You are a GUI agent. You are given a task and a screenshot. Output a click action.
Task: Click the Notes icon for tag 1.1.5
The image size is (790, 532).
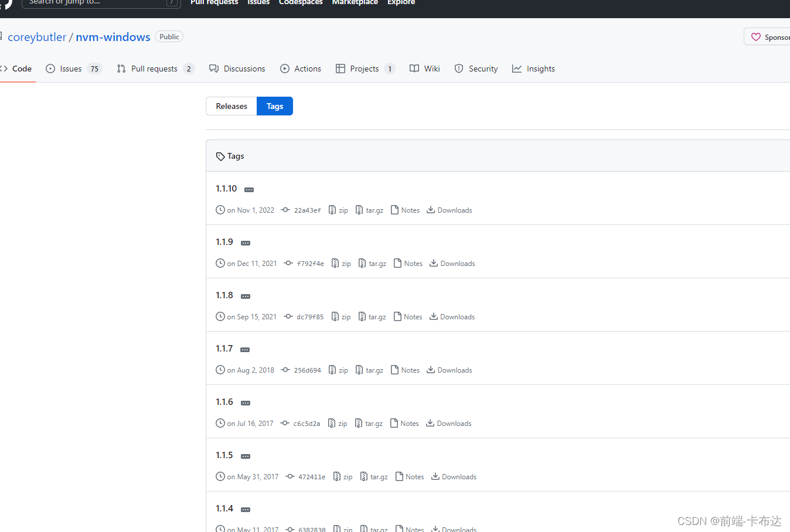[400, 476]
